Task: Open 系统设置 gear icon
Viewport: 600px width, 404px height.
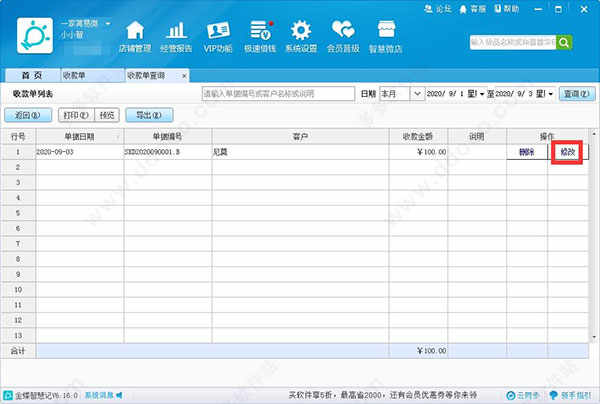Action: pos(301,31)
